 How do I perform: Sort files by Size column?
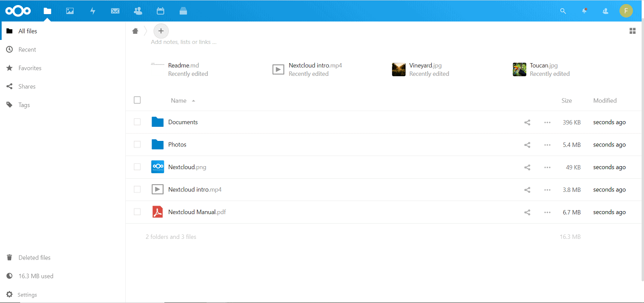tap(567, 100)
